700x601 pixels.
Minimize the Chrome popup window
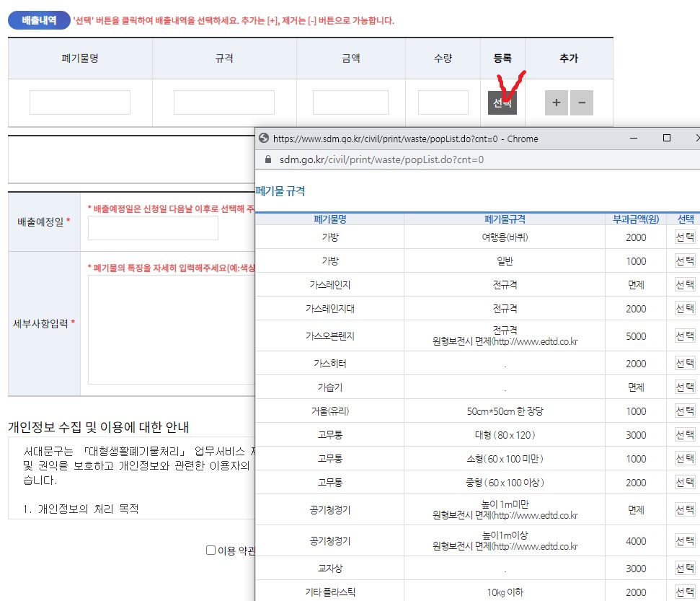634,138
